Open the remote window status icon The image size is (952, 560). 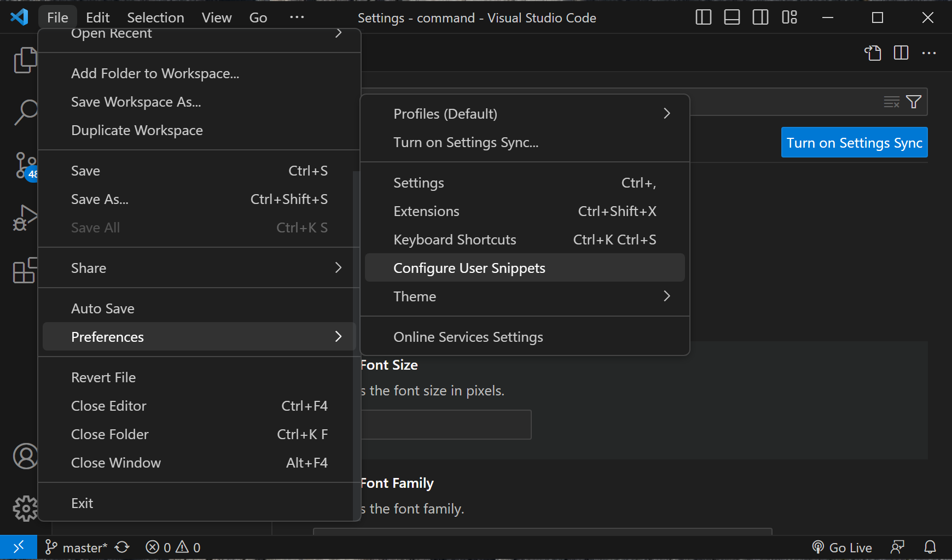pos(19,547)
